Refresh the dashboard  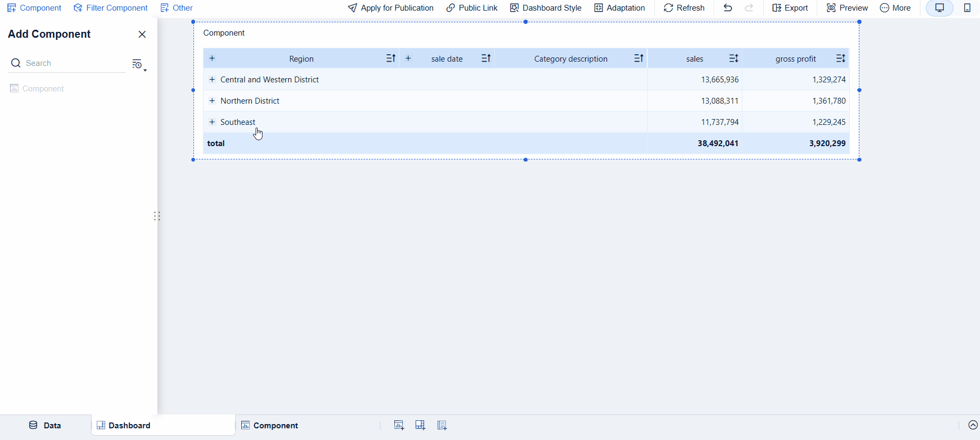click(684, 8)
